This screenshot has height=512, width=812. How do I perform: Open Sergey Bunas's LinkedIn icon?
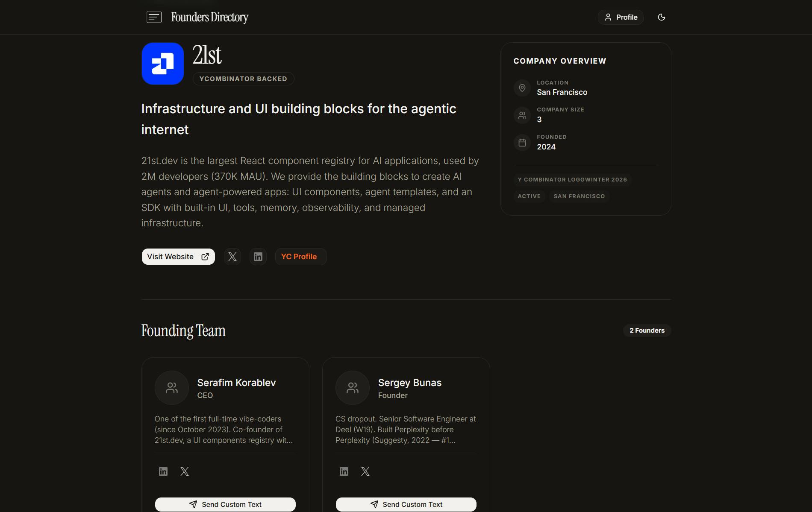[x=344, y=471]
